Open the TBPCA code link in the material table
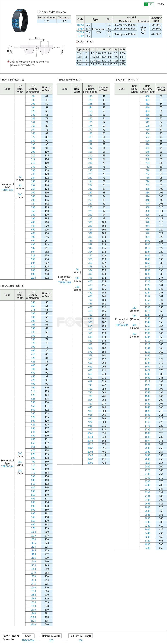The height and width of the screenshot is (644, 167). (x=80, y=32)
